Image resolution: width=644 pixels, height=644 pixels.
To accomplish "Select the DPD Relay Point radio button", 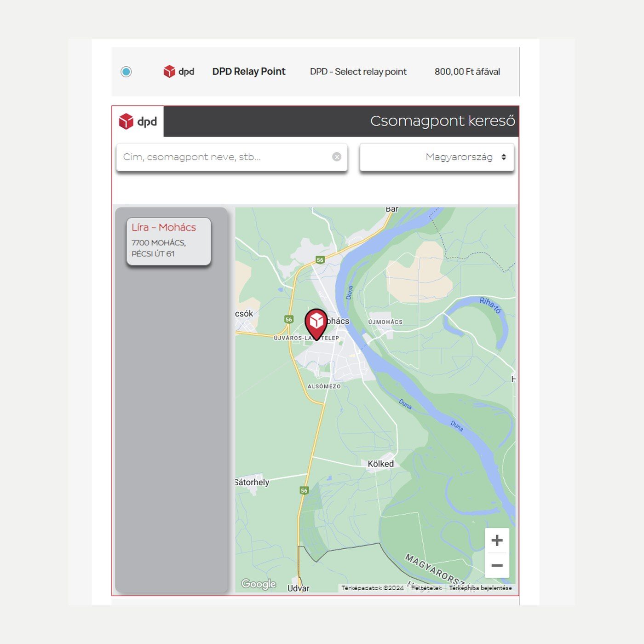I will [x=126, y=72].
